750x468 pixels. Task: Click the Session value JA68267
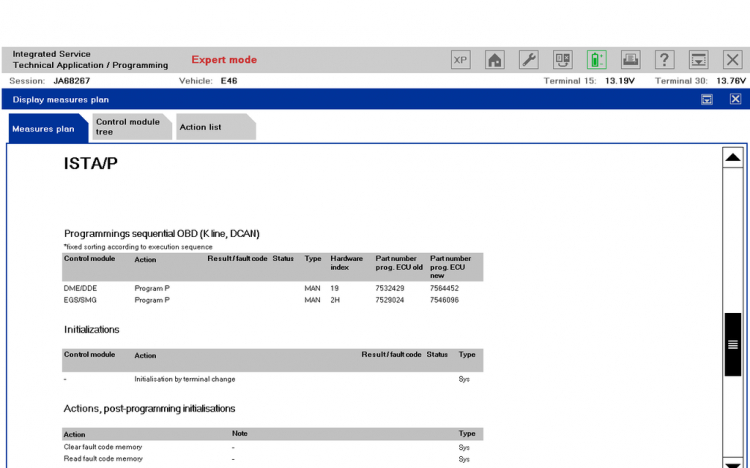tap(72, 81)
